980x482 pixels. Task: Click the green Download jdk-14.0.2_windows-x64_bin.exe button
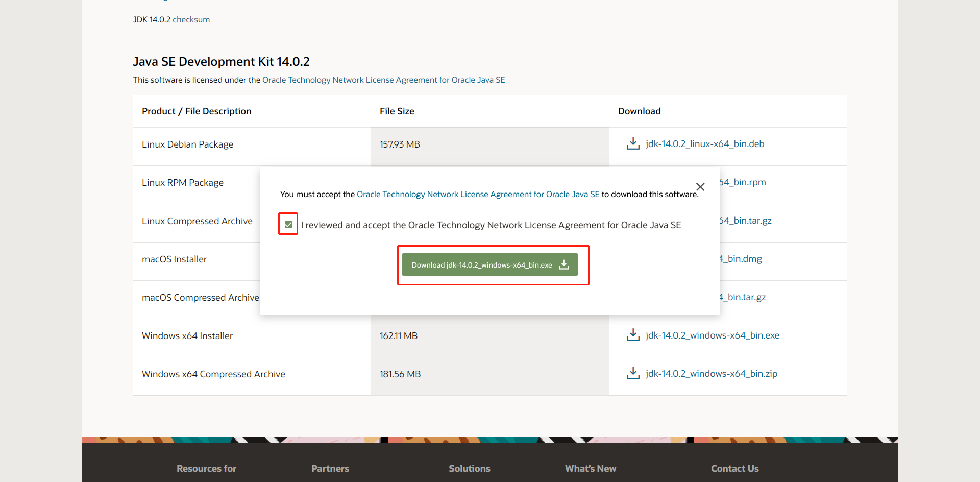pos(490,264)
